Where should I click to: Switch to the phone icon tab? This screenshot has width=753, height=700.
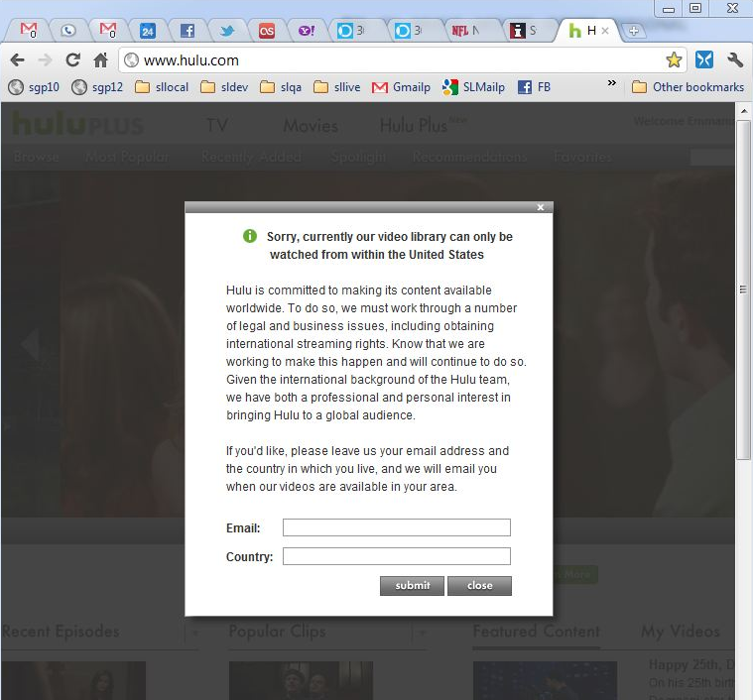pos(68,31)
